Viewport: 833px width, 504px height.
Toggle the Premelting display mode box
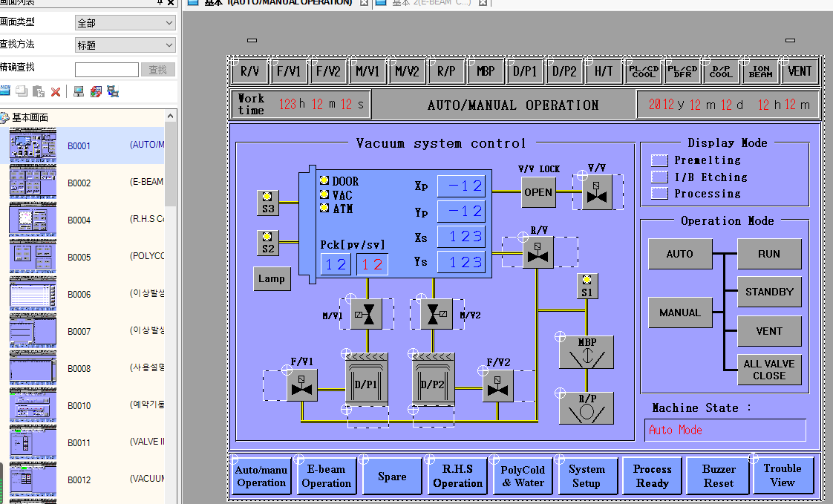tap(659, 160)
